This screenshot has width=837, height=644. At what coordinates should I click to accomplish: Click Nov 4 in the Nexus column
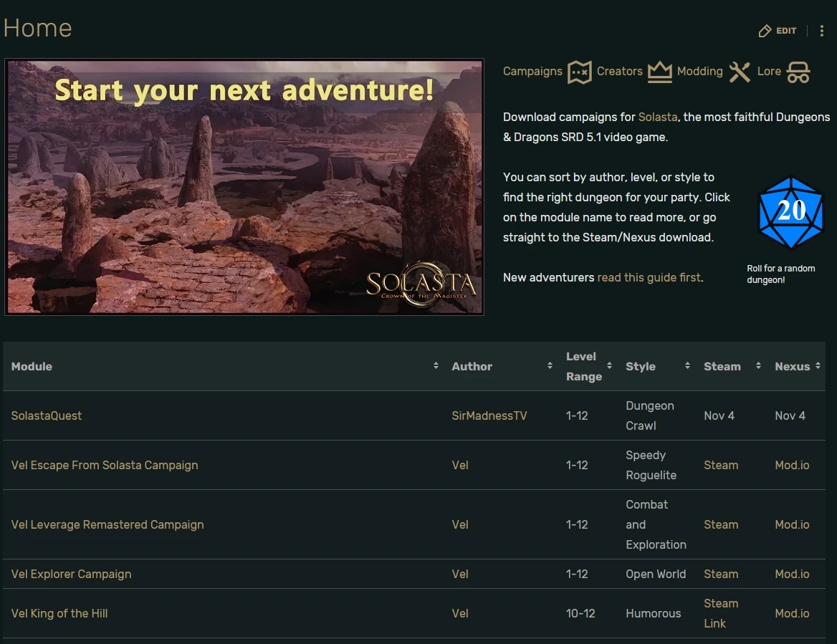coord(790,415)
